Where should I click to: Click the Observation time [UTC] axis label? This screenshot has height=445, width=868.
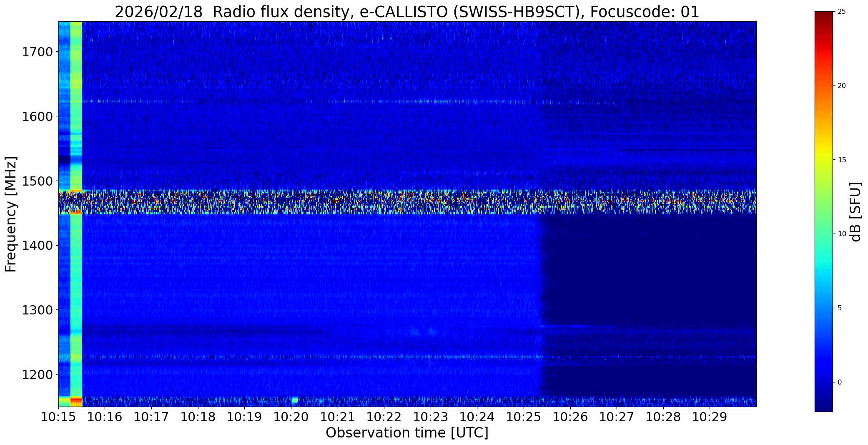point(407,433)
